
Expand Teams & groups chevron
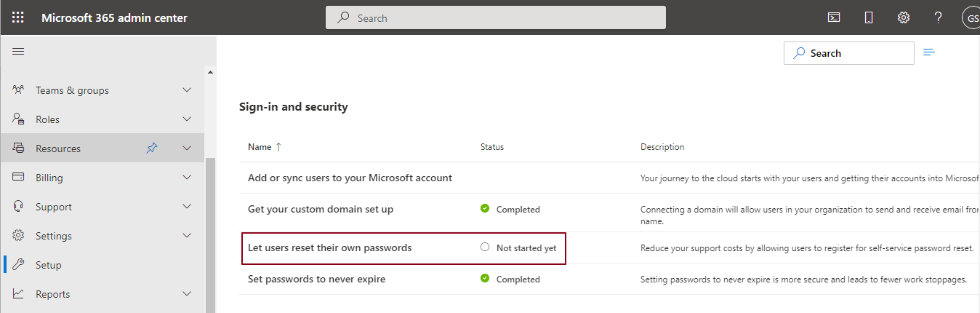(187, 90)
